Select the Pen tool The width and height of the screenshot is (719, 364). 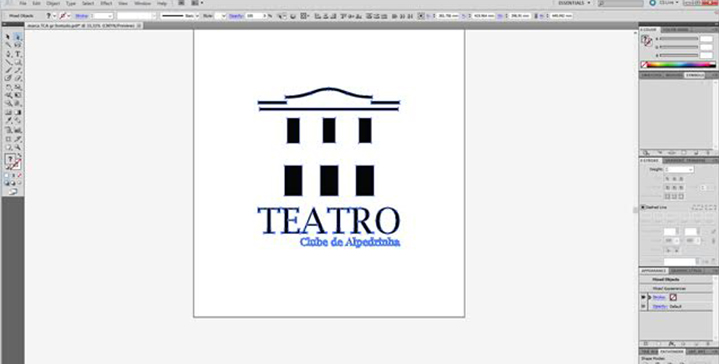8,54
